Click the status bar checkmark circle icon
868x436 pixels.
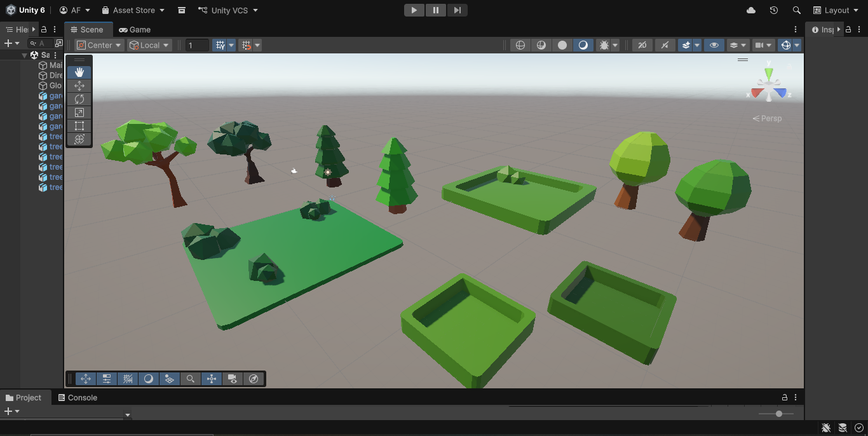[x=859, y=428]
